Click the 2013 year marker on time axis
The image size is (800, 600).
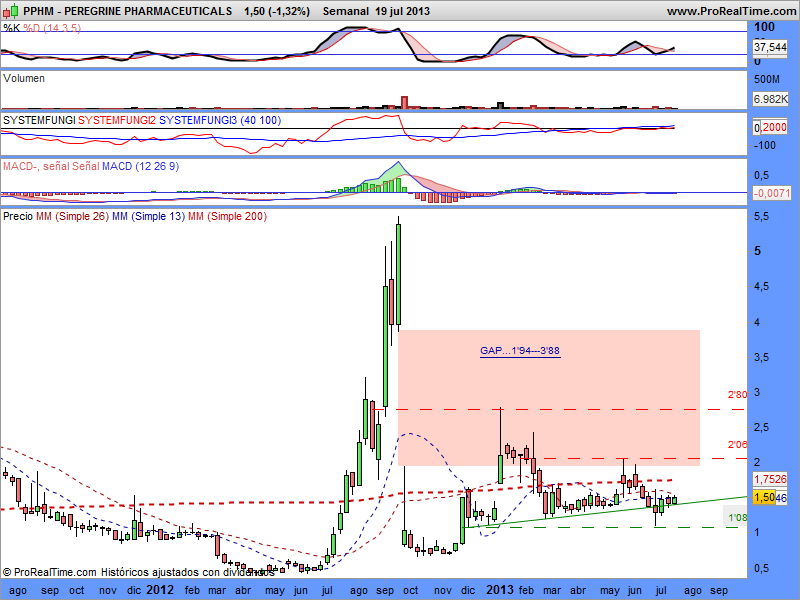[499, 590]
